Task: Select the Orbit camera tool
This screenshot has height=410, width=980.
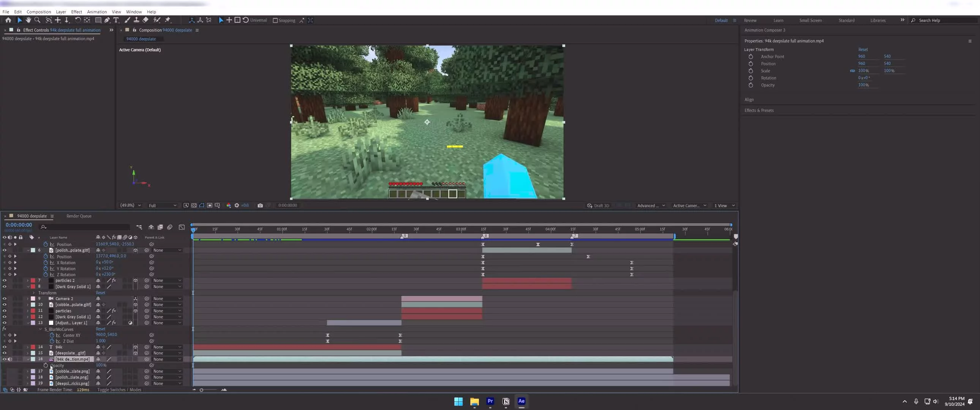Action: coord(49,20)
